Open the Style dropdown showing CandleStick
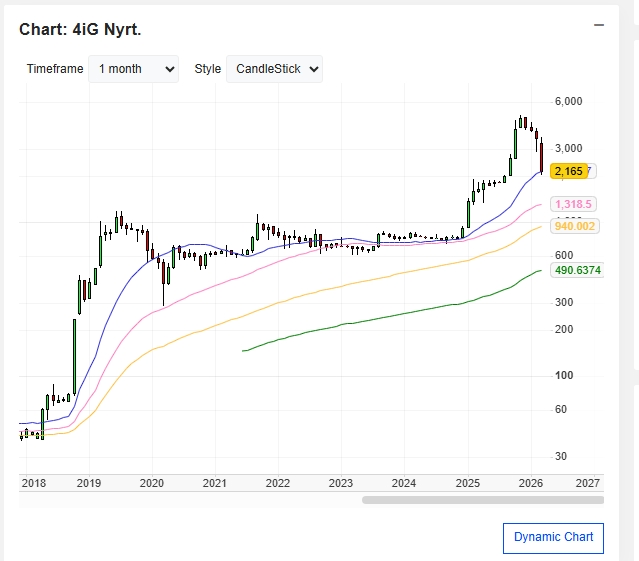639x561 pixels. 274,69
